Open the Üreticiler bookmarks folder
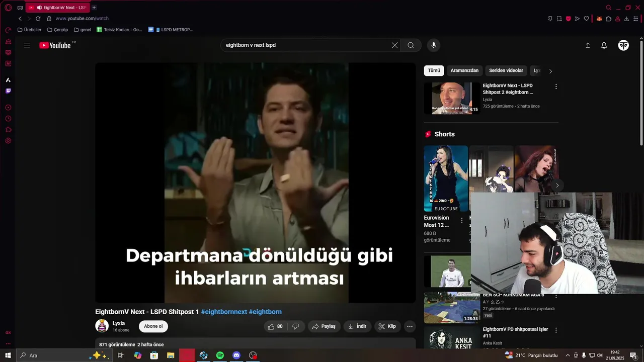Viewport: 644px width, 362px height. pyautogui.click(x=30, y=30)
